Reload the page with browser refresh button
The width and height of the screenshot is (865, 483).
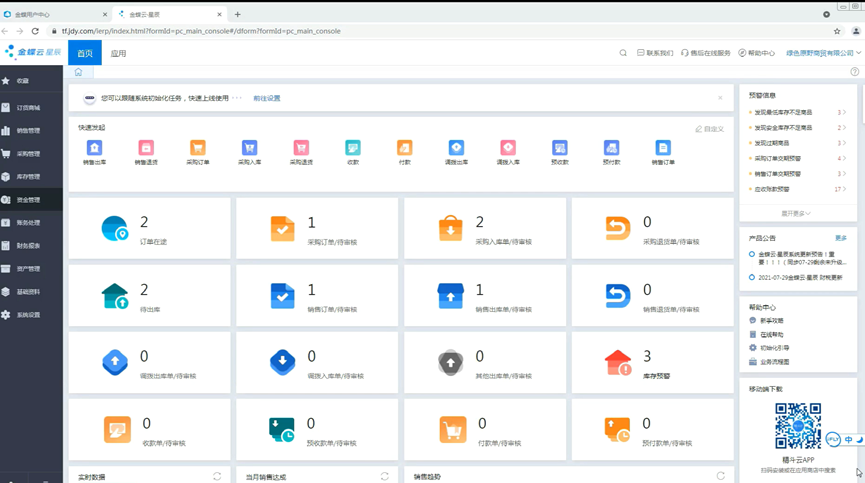pos(35,31)
